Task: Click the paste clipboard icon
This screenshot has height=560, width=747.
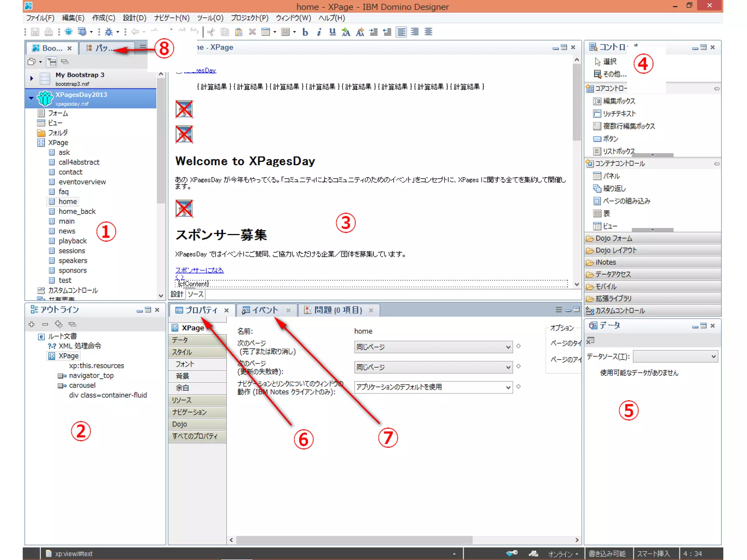Action: 239,32
